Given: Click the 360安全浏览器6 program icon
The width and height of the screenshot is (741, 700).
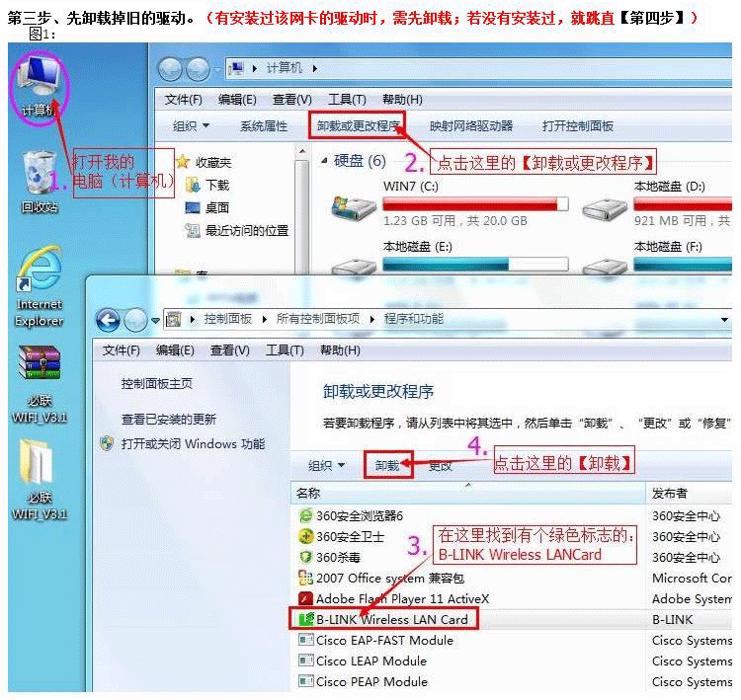Looking at the screenshot, I should [x=305, y=515].
